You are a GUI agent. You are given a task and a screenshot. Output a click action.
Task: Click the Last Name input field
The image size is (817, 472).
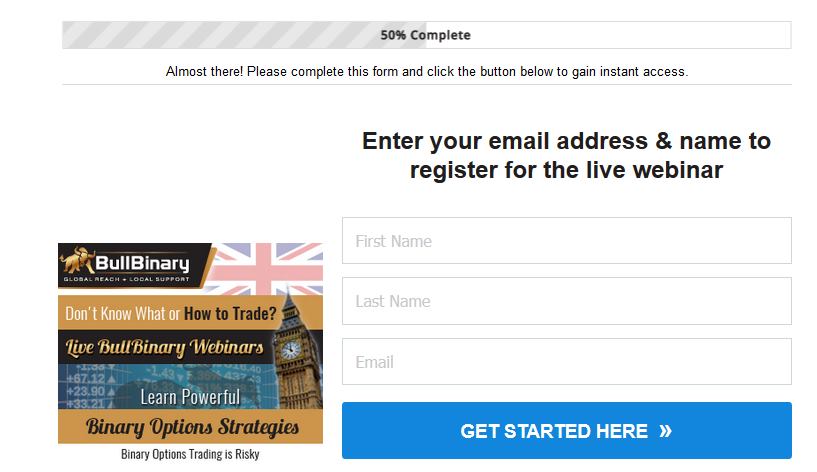point(566,301)
